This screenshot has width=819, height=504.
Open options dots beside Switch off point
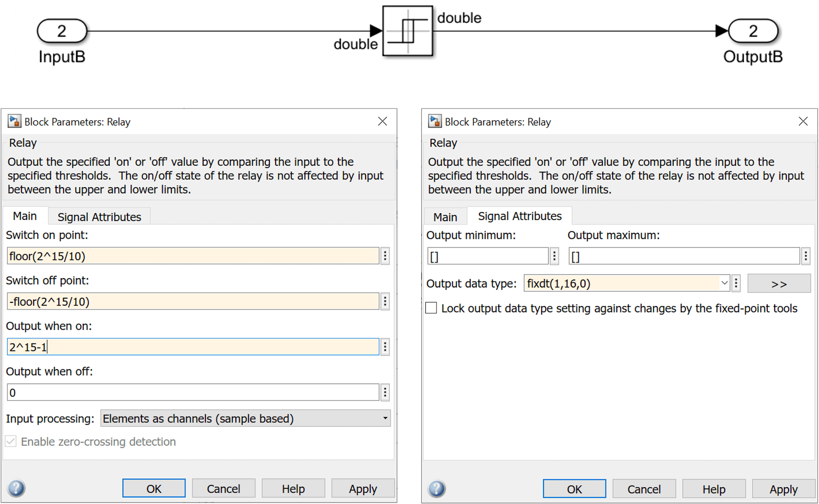pos(385,301)
